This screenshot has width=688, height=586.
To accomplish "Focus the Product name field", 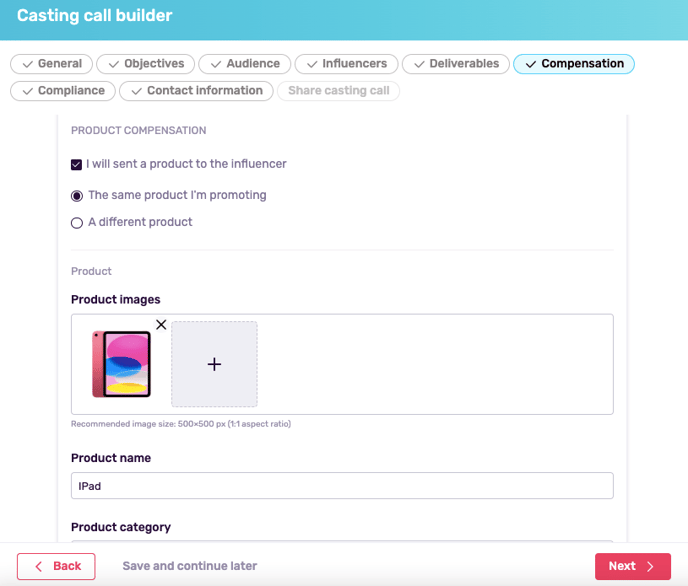I will click(341, 486).
